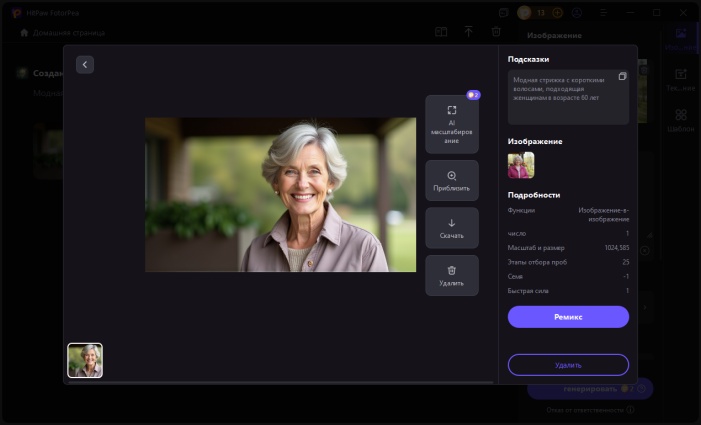Zoom in with the Приблизить button

[x=451, y=181]
